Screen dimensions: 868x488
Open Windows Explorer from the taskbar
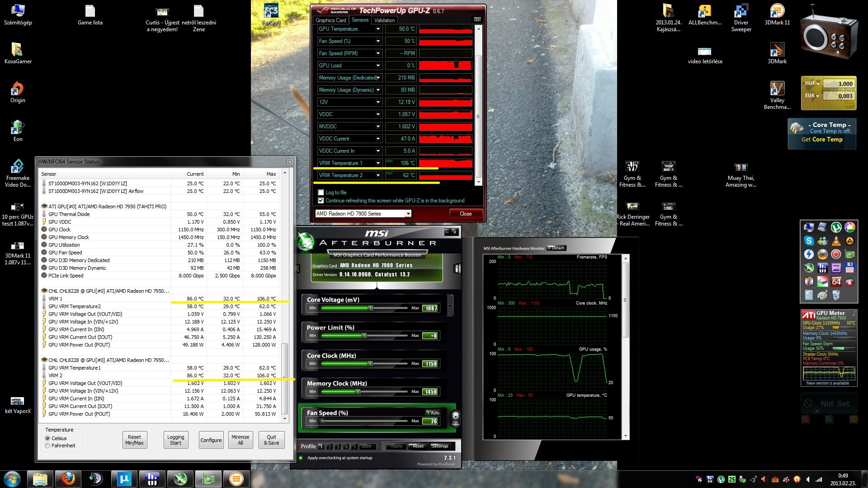click(x=40, y=479)
